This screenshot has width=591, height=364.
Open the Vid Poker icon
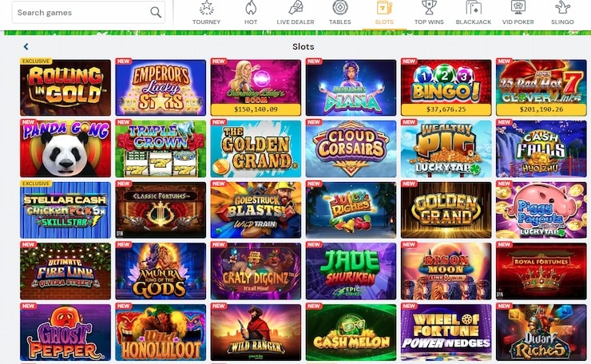click(518, 8)
